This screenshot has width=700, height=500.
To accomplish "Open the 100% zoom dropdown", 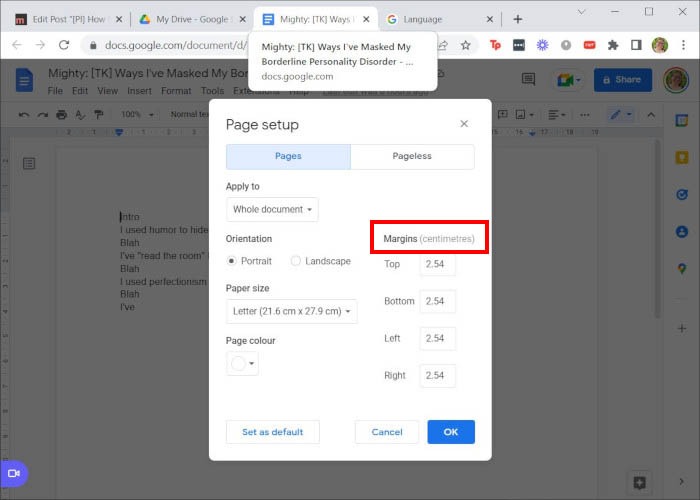I will (137, 115).
